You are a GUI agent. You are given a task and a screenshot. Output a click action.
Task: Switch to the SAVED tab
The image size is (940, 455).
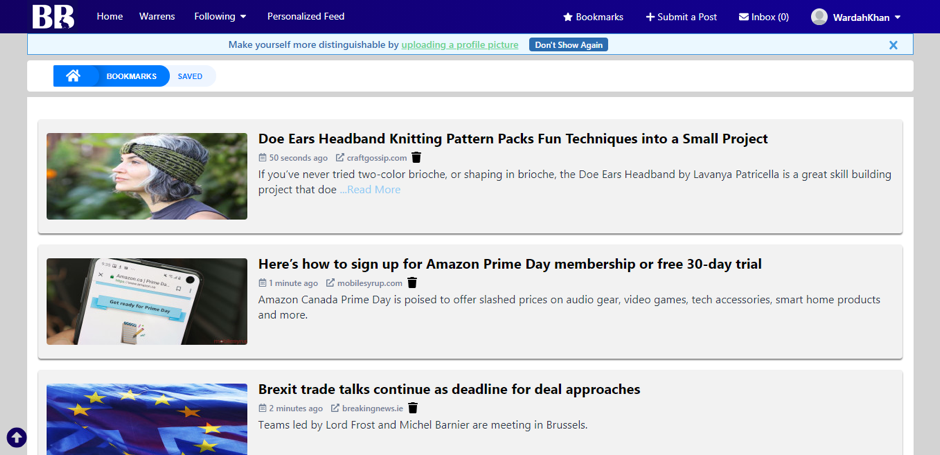click(x=190, y=76)
